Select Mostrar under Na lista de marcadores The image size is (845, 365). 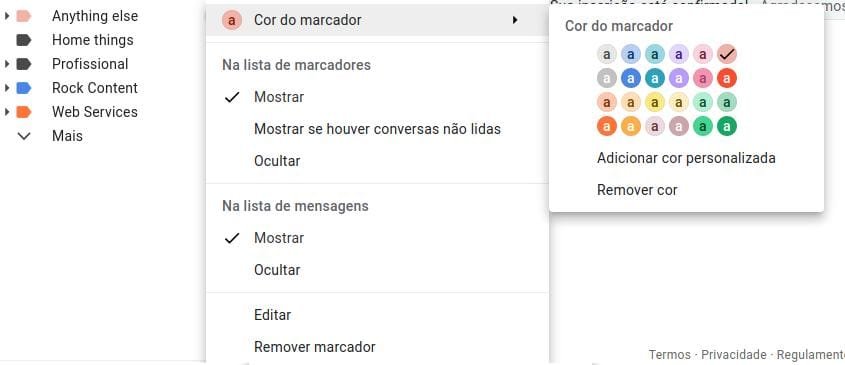[279, 97]
